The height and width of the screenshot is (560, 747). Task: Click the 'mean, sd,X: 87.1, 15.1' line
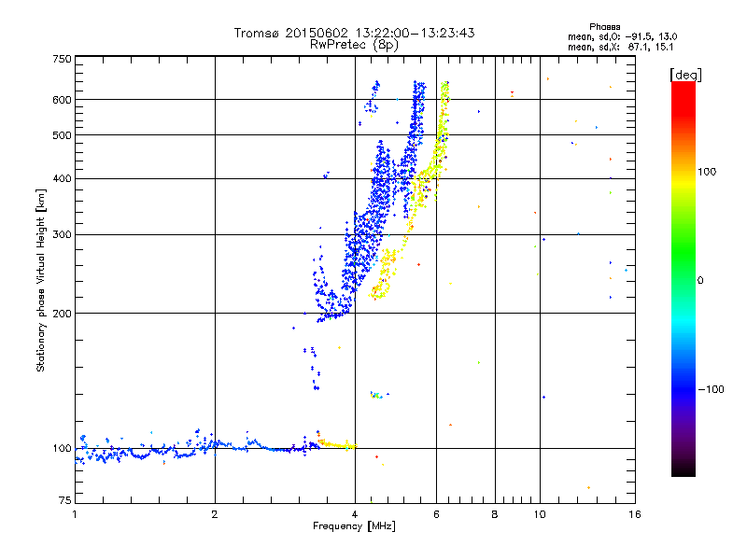click(x=620, y=47)
